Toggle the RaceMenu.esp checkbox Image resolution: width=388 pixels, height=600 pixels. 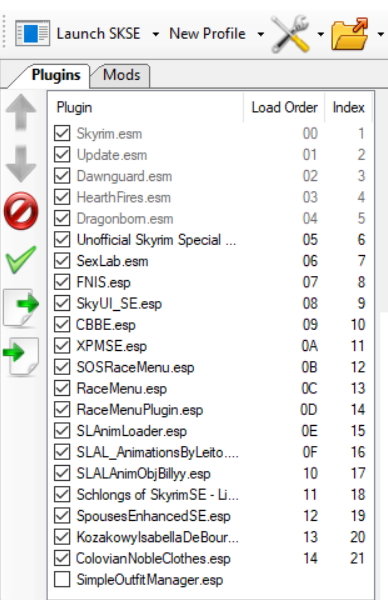(x=62, y=388)
